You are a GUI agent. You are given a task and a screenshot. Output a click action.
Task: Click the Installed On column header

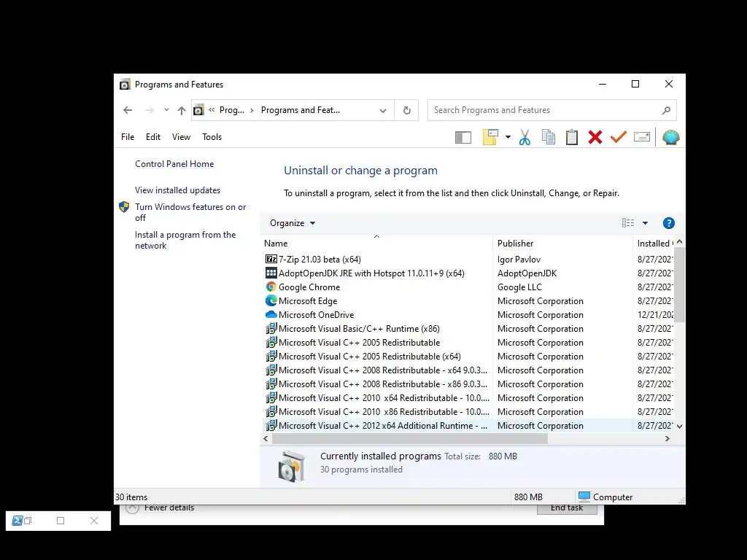655,243
